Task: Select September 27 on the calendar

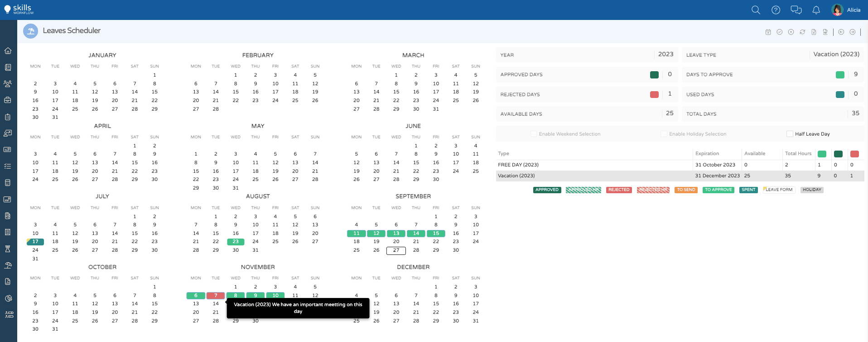Action: (396, 250)
